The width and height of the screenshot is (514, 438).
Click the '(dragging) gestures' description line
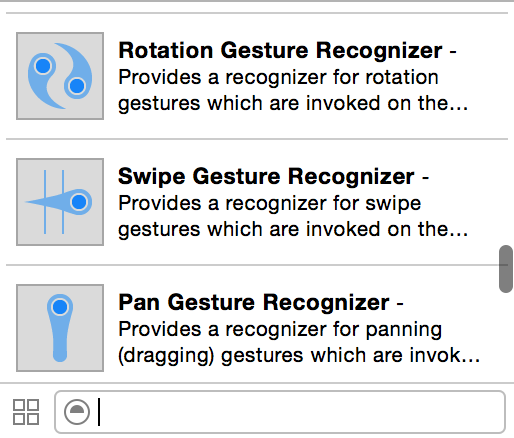click(299, 355)
